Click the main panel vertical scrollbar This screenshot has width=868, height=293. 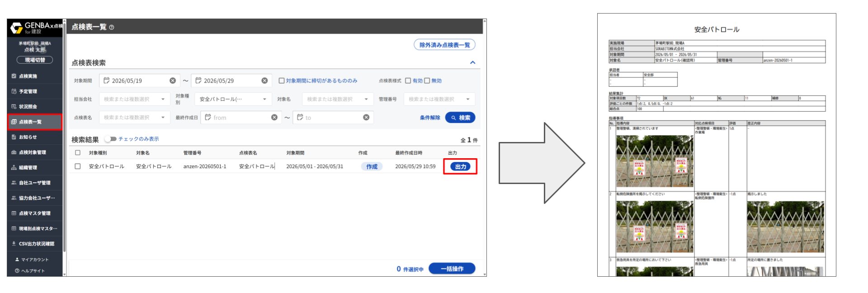pos(485,147)
